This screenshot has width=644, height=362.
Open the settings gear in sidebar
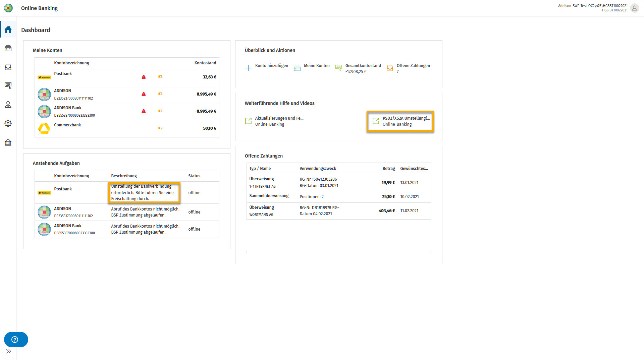click(x=8, y=123)
